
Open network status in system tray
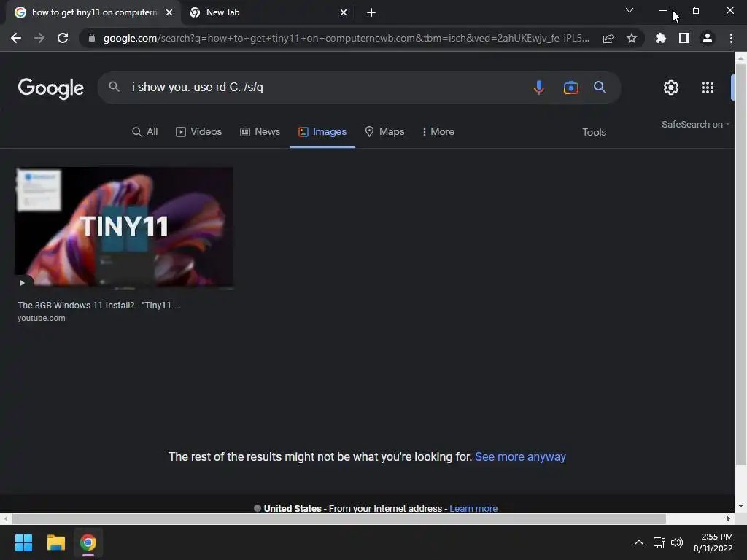pyautogui.click(x=659, y=542)
